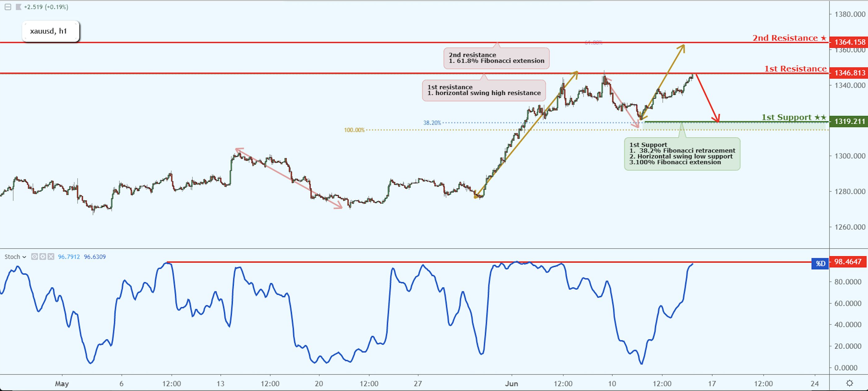Screen dimensions: 868x391
Task: Toggle Stoch indicator visibility eye icon
Action: coord(34,257)
